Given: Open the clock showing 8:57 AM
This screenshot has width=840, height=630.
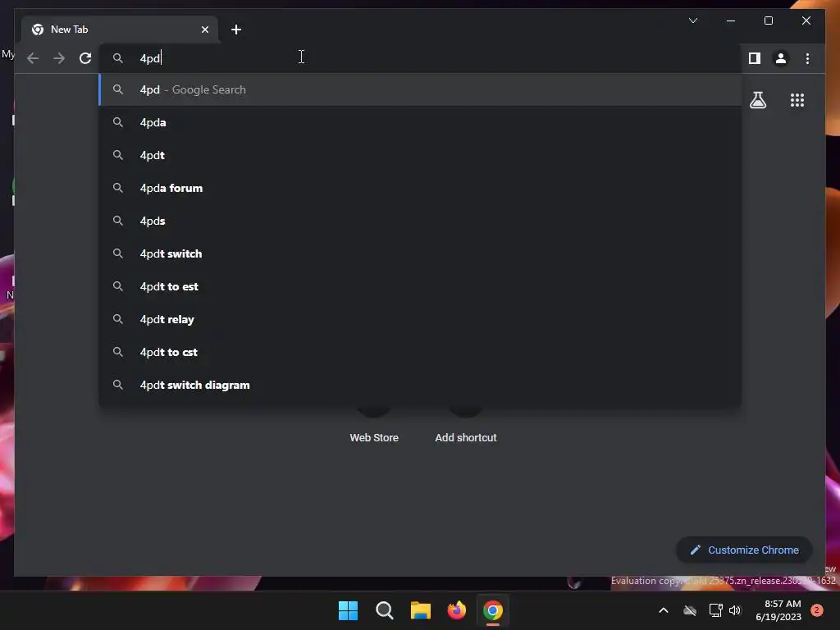Looking at the screenshot, I should click(778, 610).
